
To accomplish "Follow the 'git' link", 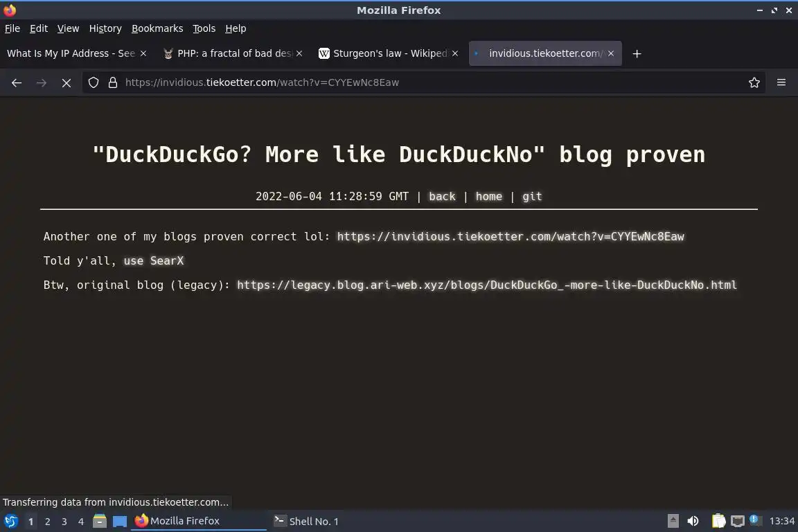I will coord(532,197).
